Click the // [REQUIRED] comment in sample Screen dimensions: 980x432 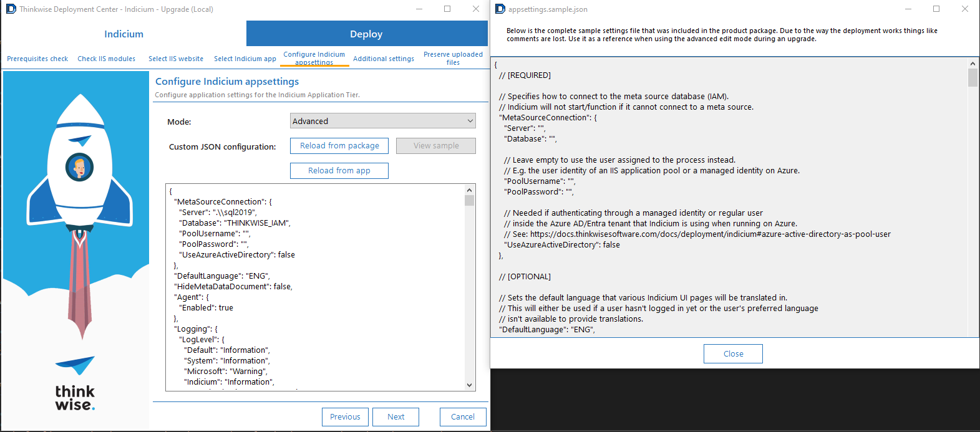coord(525,75)
